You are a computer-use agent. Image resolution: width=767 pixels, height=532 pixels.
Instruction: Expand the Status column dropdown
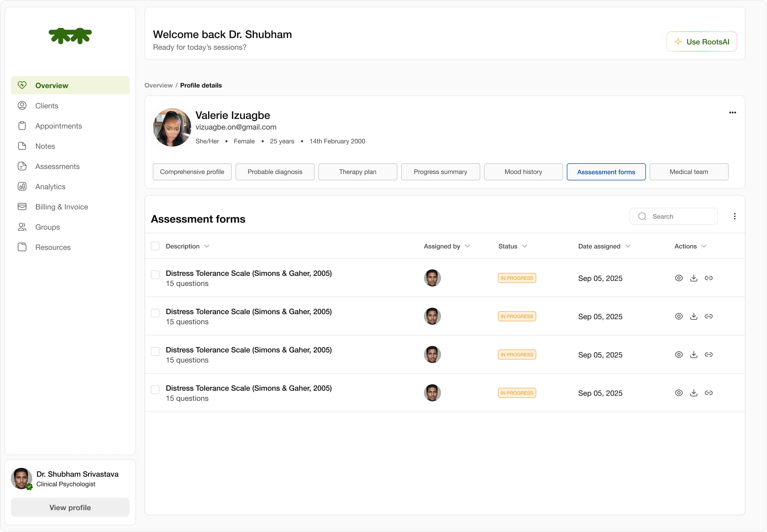click(525, 246)
